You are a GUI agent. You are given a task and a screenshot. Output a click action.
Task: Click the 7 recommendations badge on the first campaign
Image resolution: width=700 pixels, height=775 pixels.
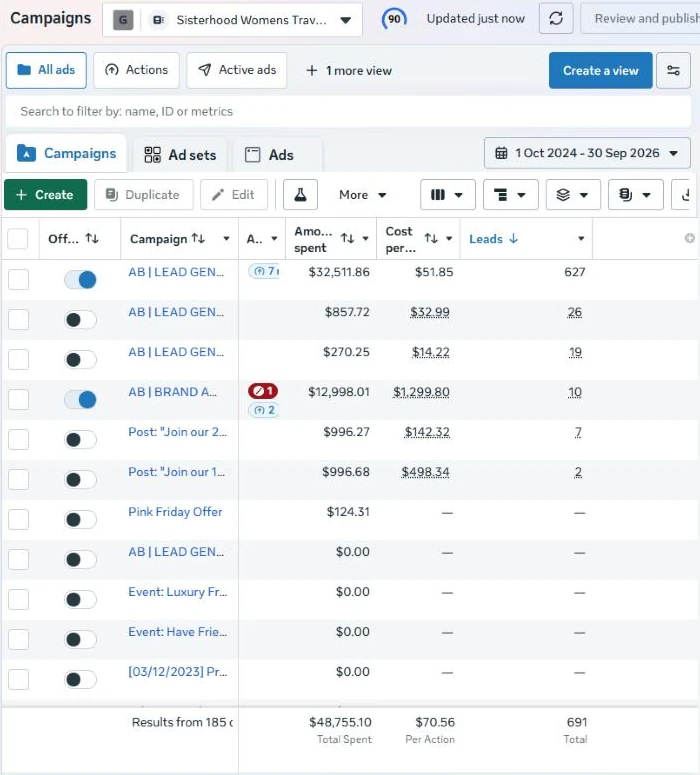click(x=264, y=271)
